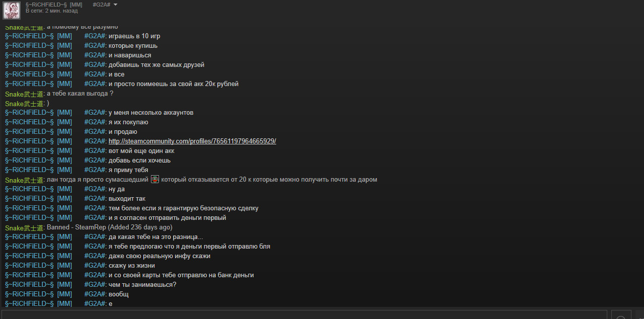Image resolution: width=644 pixels, height=319 pixels.
Task: Click Snake sender name on 'а тебе какая выгода' line
Action: coord(24,94)
